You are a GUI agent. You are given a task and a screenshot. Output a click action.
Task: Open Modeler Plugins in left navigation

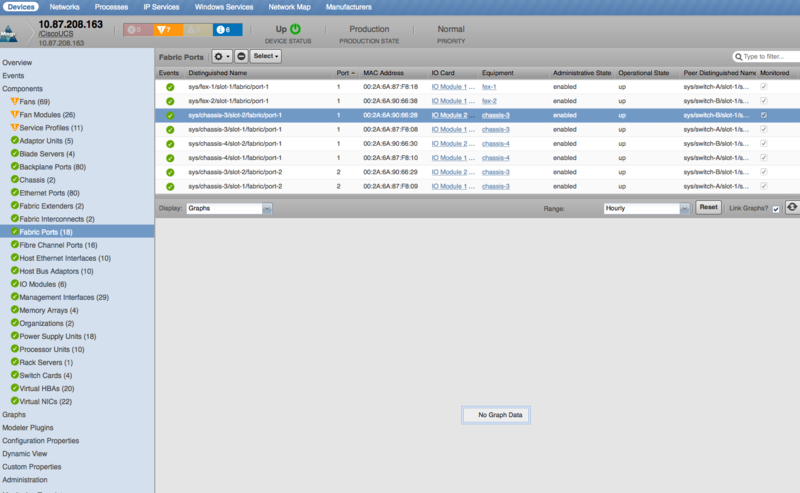28,428
